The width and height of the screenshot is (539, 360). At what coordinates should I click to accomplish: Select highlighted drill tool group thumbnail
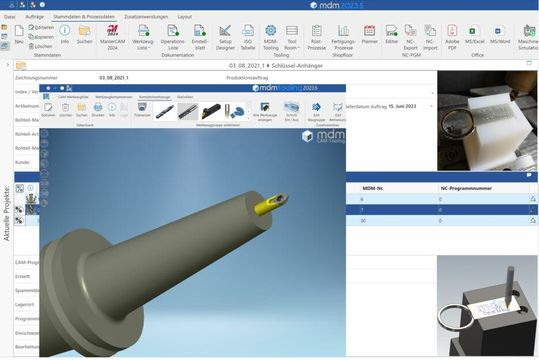pyautogui.click(x=188, y=112)
